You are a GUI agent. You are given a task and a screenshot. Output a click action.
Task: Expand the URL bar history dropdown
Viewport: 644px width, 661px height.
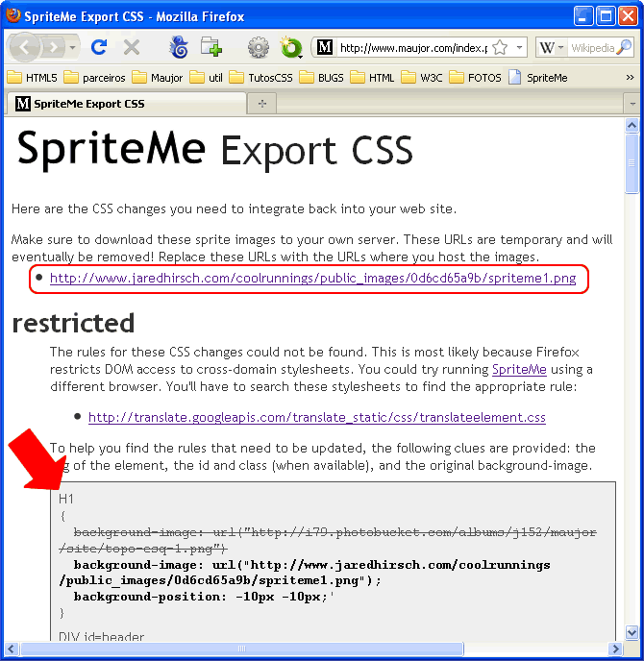tap(519, 47)
